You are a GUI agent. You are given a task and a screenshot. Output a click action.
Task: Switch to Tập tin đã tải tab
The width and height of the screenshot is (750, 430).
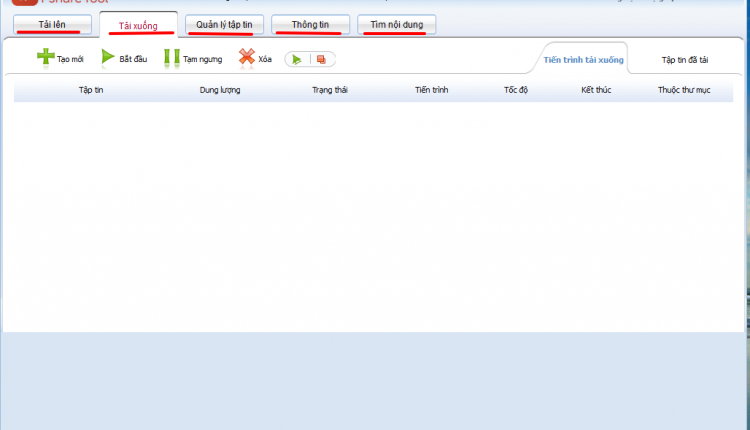click(x=685, y=60)
